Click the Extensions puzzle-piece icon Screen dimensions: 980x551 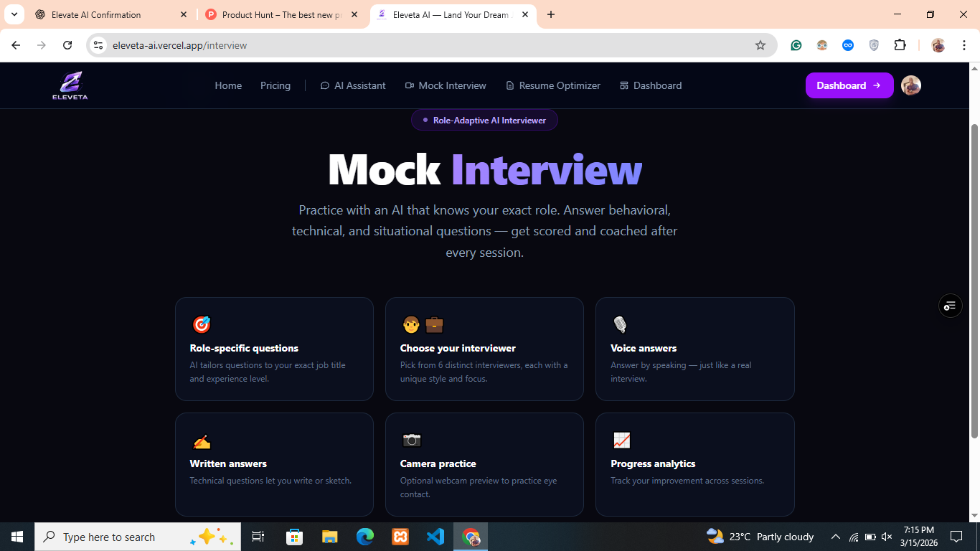point(900,44)
